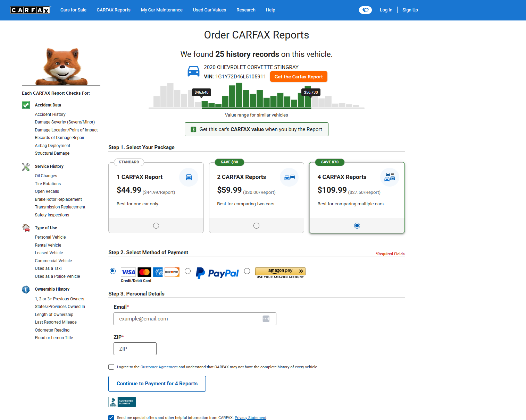The height and width of the screenshot is (420, 526).
Task: Open the CARFAX Reports menu
Action: click(114, 10)
